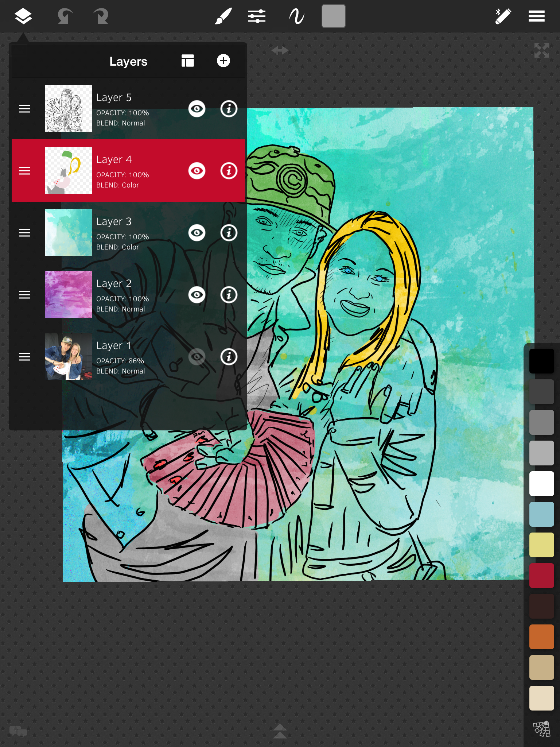Pick the medium gray palette swatch
The width and height of the screenshot is (560, 747).
(x=542, y=422)
